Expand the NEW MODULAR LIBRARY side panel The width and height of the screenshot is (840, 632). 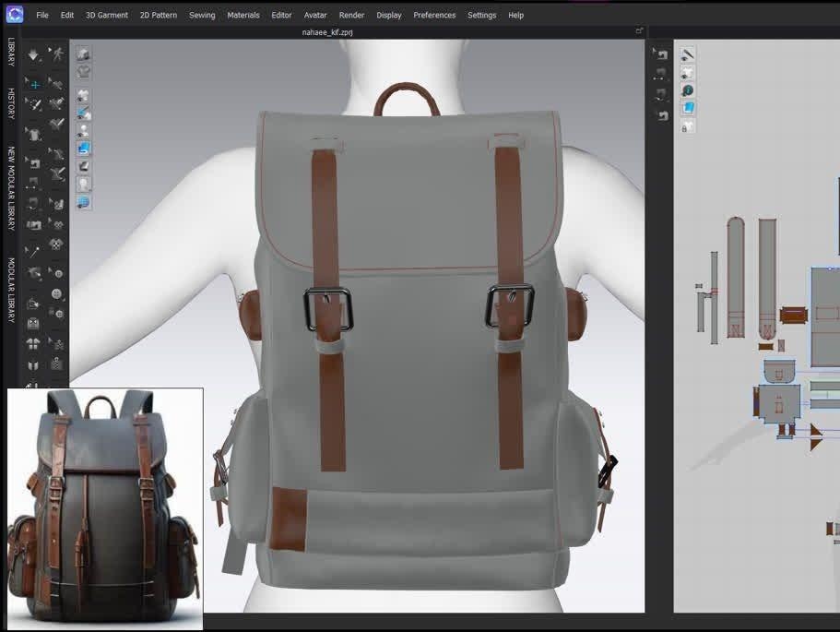coord(11,187)
